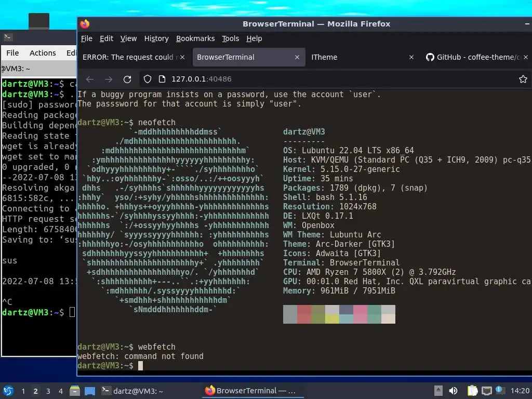Open the tracking protection shield icon

147,79
